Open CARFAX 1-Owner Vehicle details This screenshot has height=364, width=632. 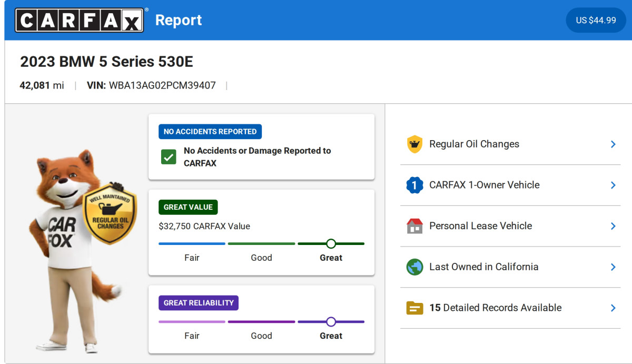[x=510, y=185]
